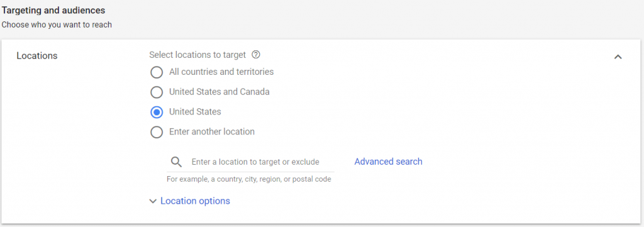Click the Enter another location label text
This screenshot has width=644, height=227.
[212, 132]
